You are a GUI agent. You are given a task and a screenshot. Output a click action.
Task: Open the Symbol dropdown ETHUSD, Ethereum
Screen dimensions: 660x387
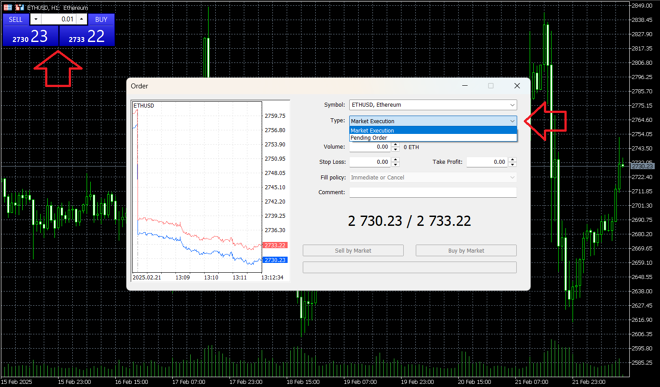point(433,105)
